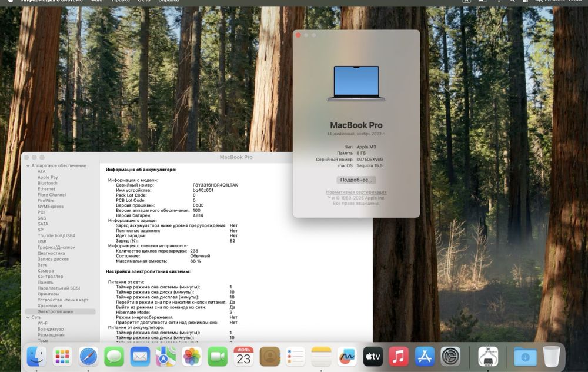Launch Maps from the Dock

point(166,356)
